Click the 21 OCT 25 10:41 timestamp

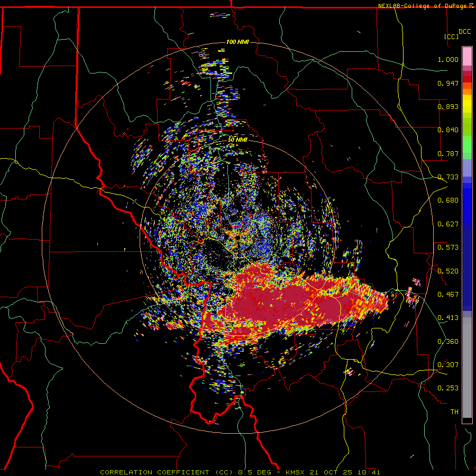(345, 472)
